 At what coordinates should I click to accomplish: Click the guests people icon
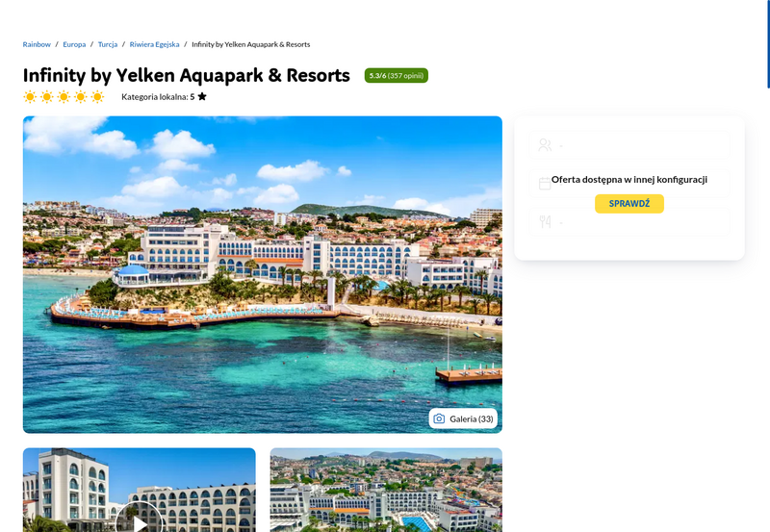545,144
